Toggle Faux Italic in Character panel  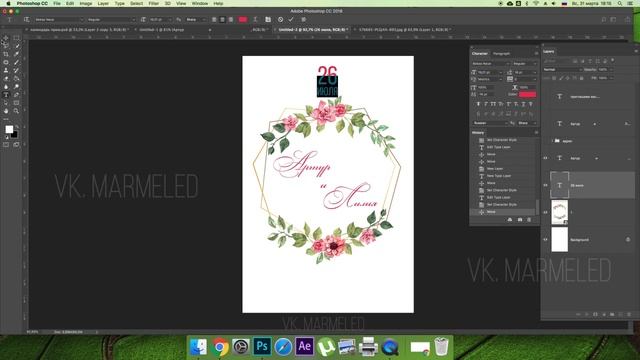[x=486, y=104]
